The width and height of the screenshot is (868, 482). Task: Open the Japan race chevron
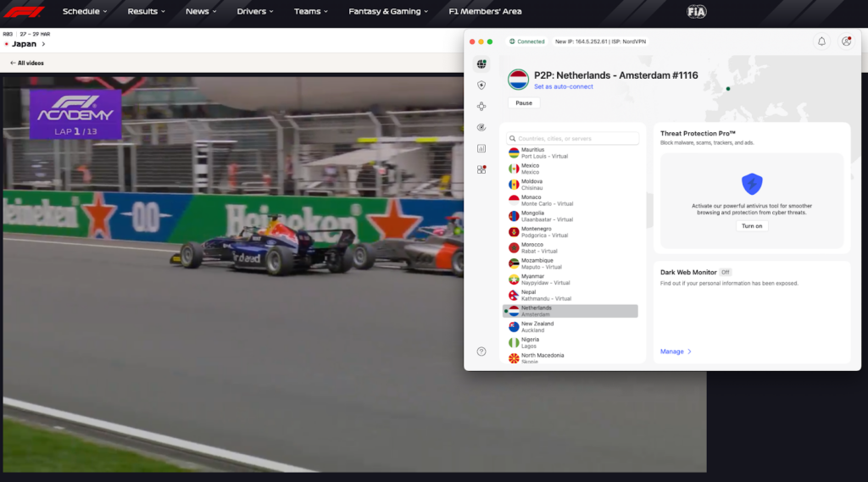point(43,44)
